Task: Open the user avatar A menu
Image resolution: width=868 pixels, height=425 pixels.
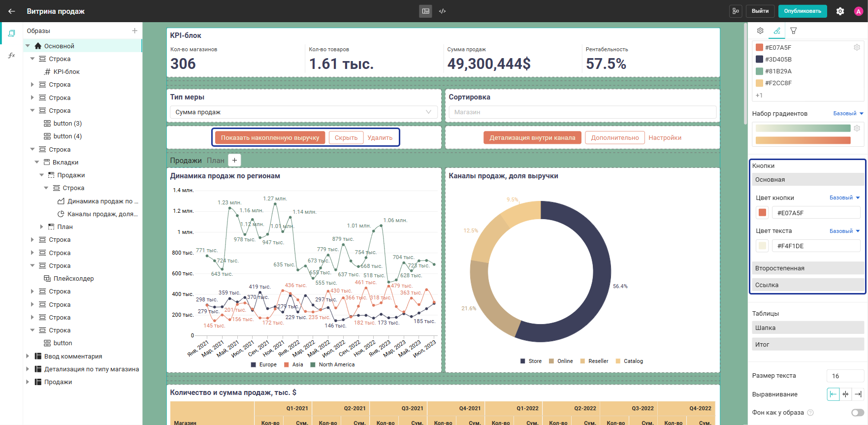Action: click(859, 11)
